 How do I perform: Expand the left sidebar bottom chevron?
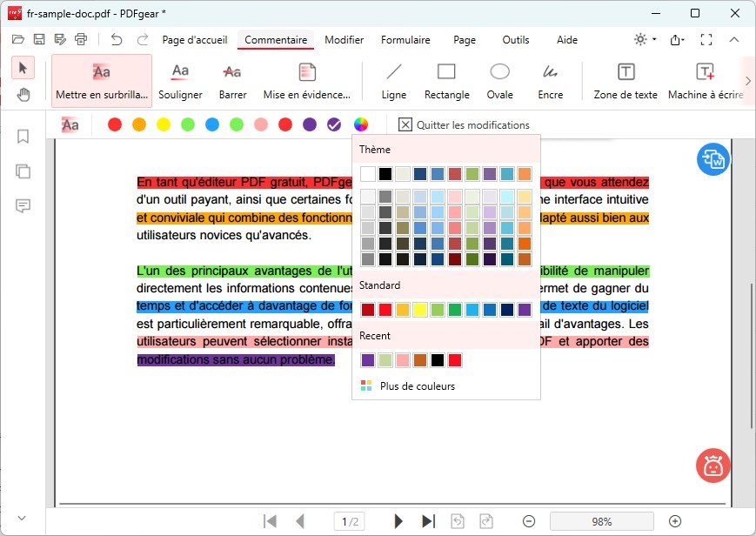click(23, 519)
